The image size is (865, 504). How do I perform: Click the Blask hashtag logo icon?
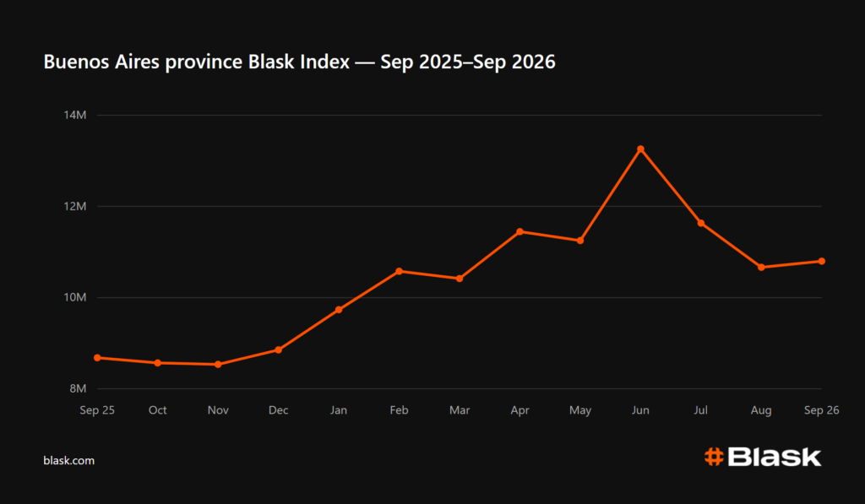point(714,457)
